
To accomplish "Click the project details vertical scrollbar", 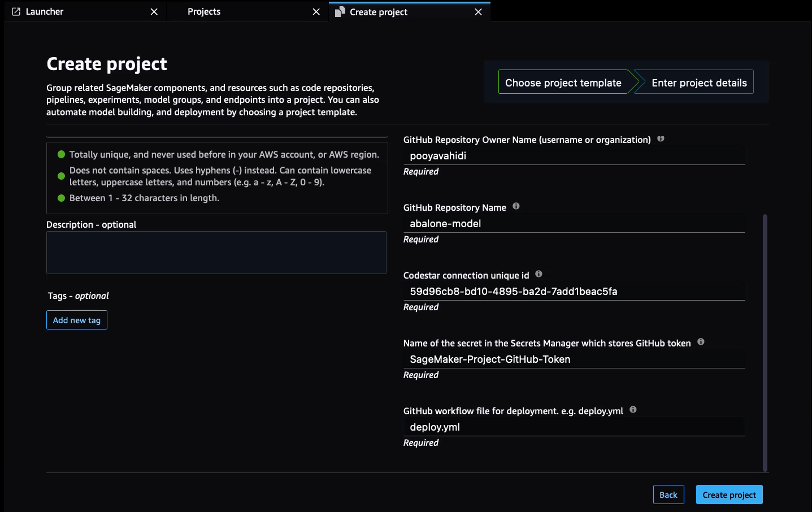I will click(765, 342).
